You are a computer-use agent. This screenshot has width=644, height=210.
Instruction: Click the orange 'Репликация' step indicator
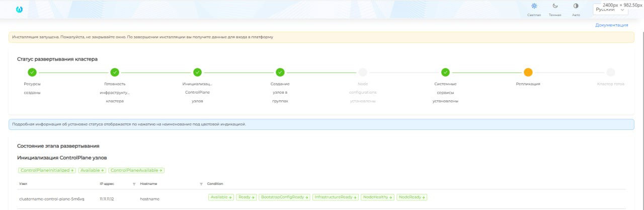pyautogui.click(x=528, y=72)
